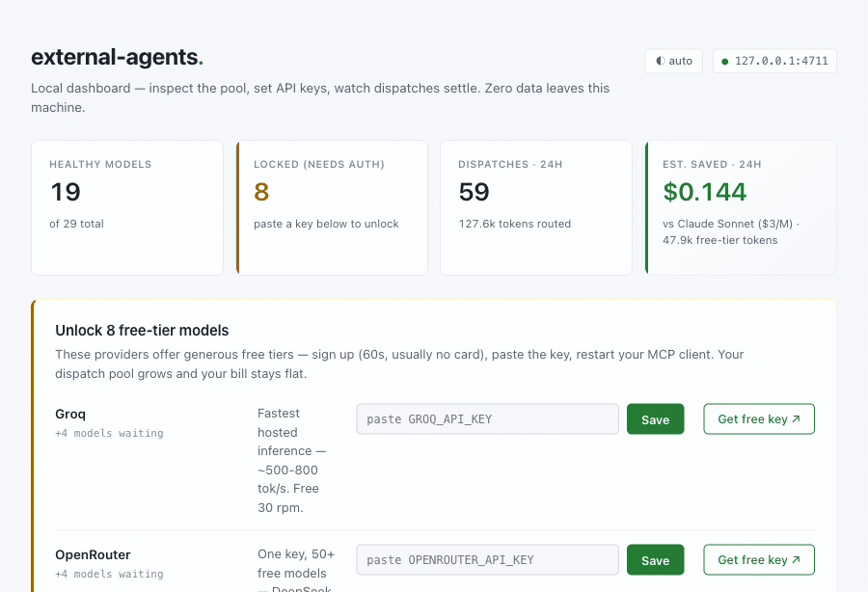Image resolution: width=868 pixels, height=592 pixels.
Task: Save the OpenRouter API key
Action: pyautogui.click(x=656, y=560)
